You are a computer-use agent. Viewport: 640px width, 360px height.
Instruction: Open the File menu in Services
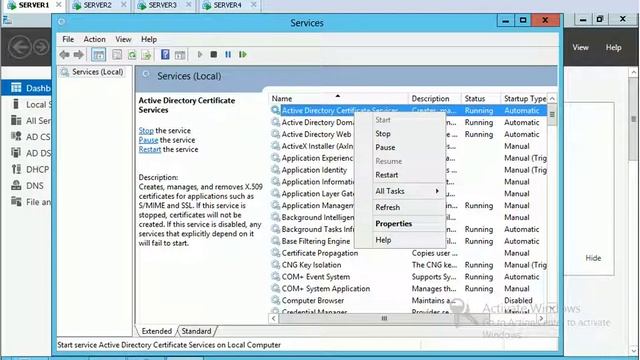68,40
